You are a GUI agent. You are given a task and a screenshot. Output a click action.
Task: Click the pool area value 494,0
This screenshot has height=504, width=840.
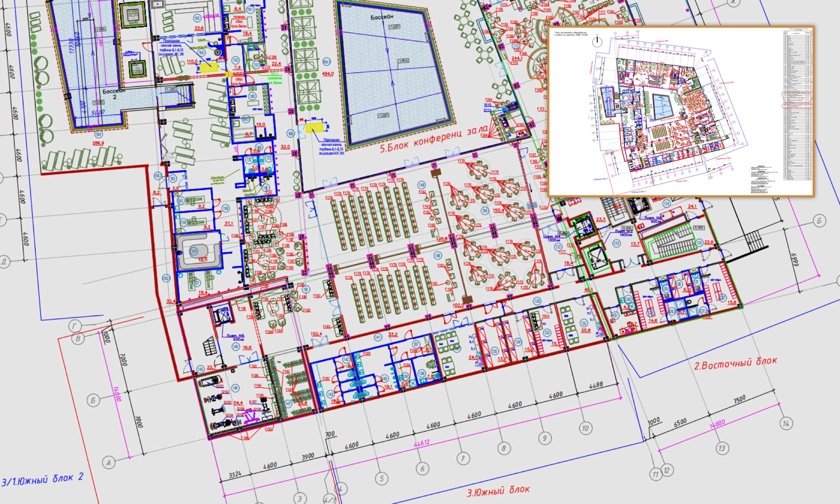[x=327, y=74]
